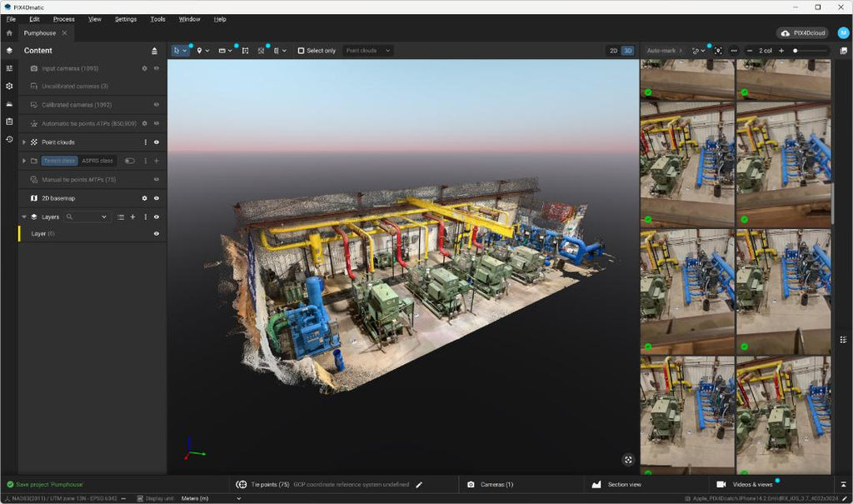853x504 pixels.
Task: Click the pencil icon next to Tie points
Action: (419, 484)
